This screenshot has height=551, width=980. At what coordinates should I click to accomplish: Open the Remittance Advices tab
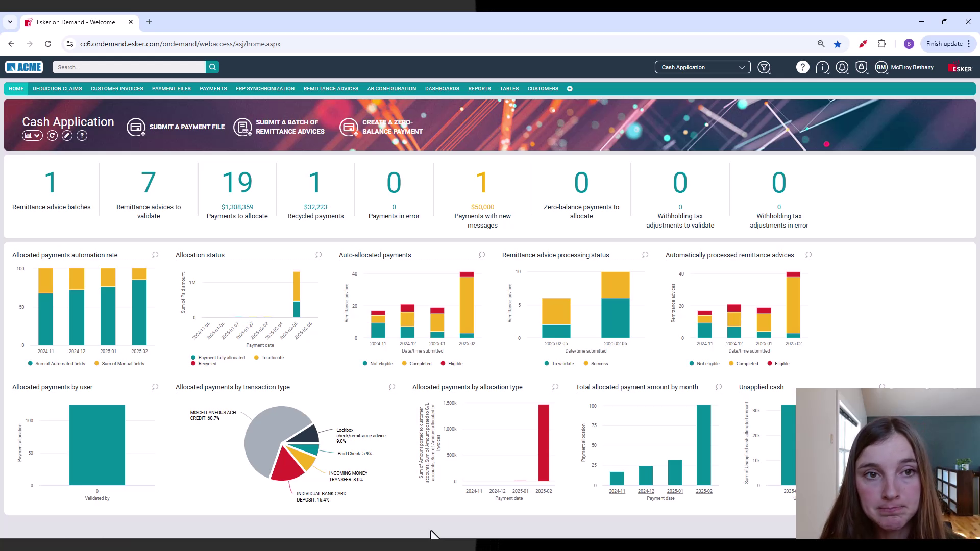tap(331, 89)
